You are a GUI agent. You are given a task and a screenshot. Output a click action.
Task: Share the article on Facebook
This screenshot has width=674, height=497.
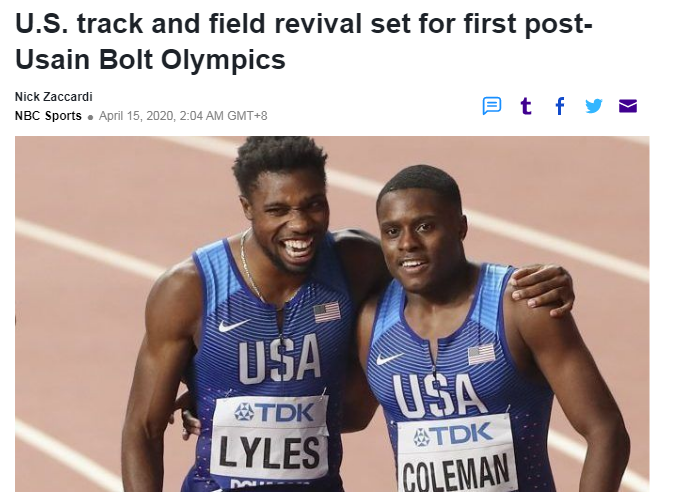point(560,106)
